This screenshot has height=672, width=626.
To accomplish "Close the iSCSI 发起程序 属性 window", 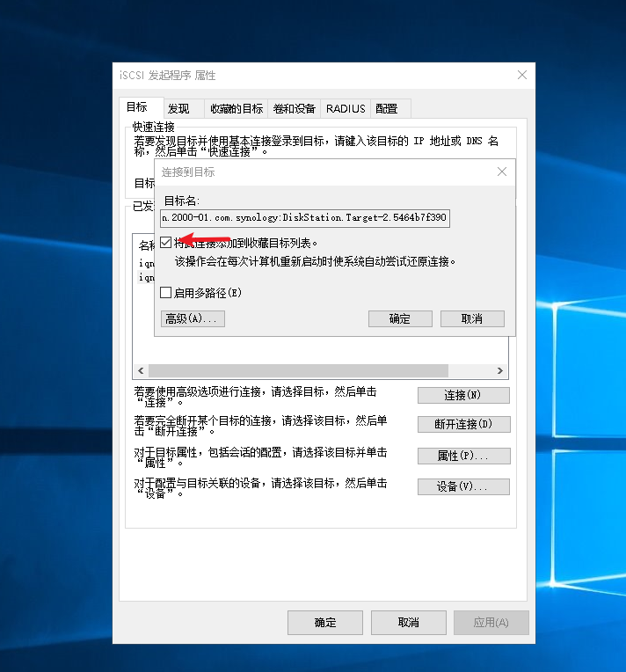I will [522, 76].
